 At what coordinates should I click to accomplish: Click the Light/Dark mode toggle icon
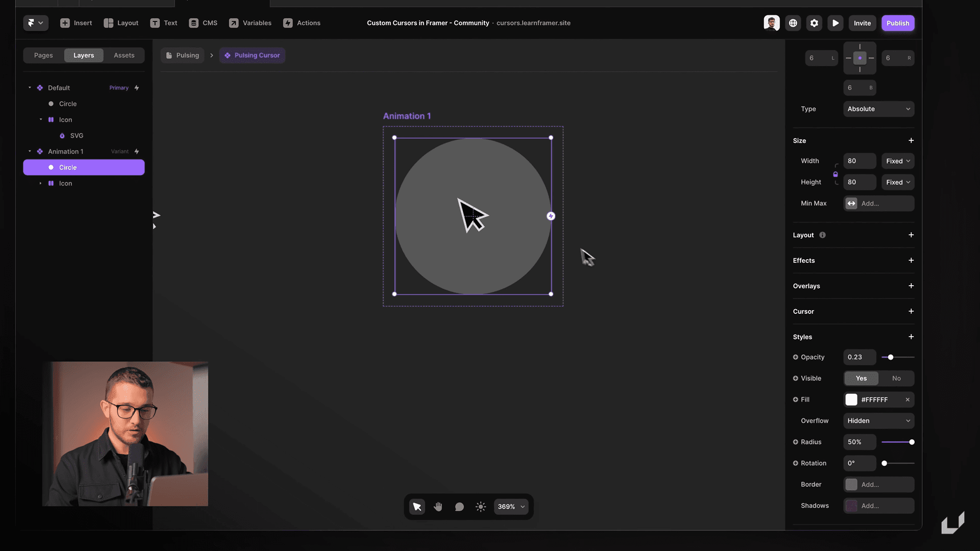pyautogui.click(x=481, y=507)
